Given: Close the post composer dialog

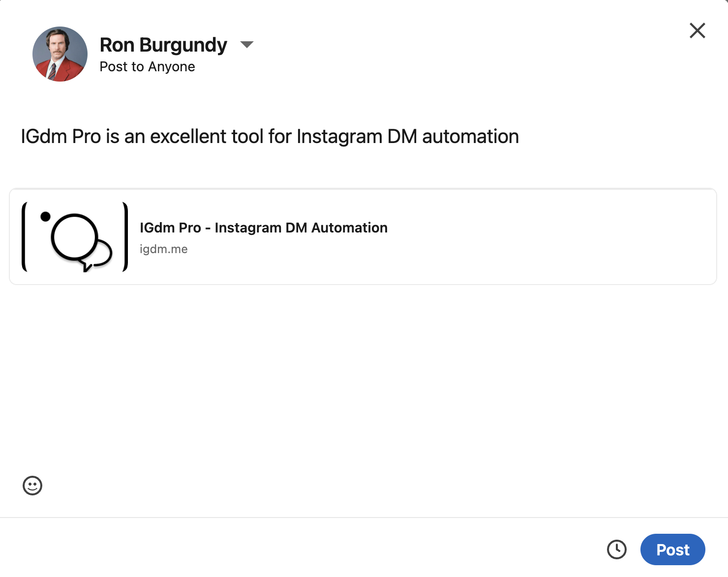Looking at the screenshot, I should click(x=698, y=30).
